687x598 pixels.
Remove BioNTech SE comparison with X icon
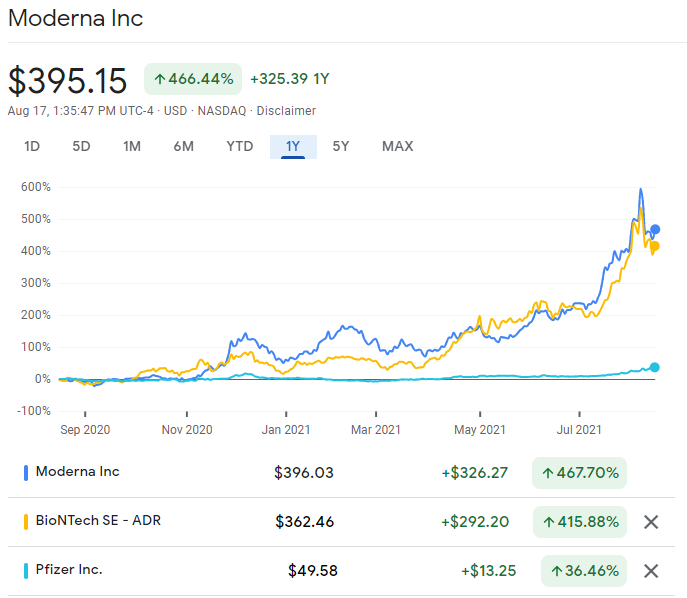[651, 521]
